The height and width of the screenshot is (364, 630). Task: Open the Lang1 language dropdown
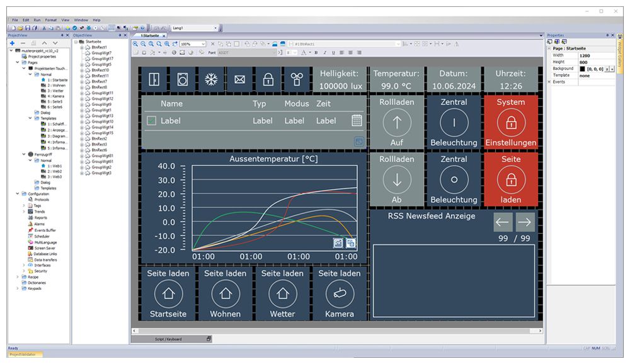click(215, 27)
